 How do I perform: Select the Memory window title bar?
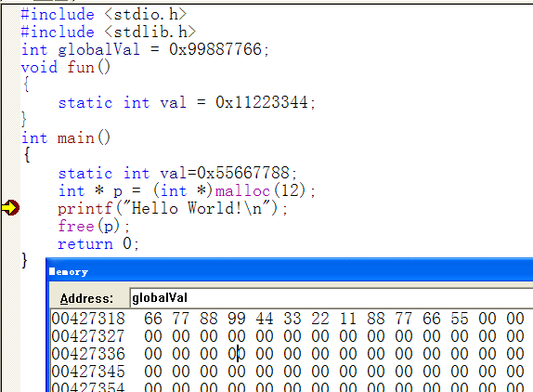pyautogui.click(x=290, y=270)
